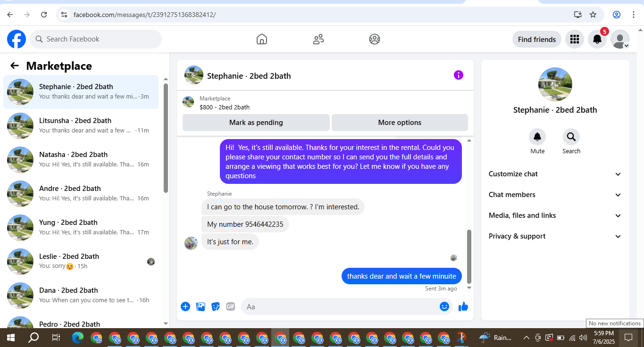This screenshot has width=644, height=347.
Task: Go back using the Marketplace arrow
Action: tap(15, 66)
